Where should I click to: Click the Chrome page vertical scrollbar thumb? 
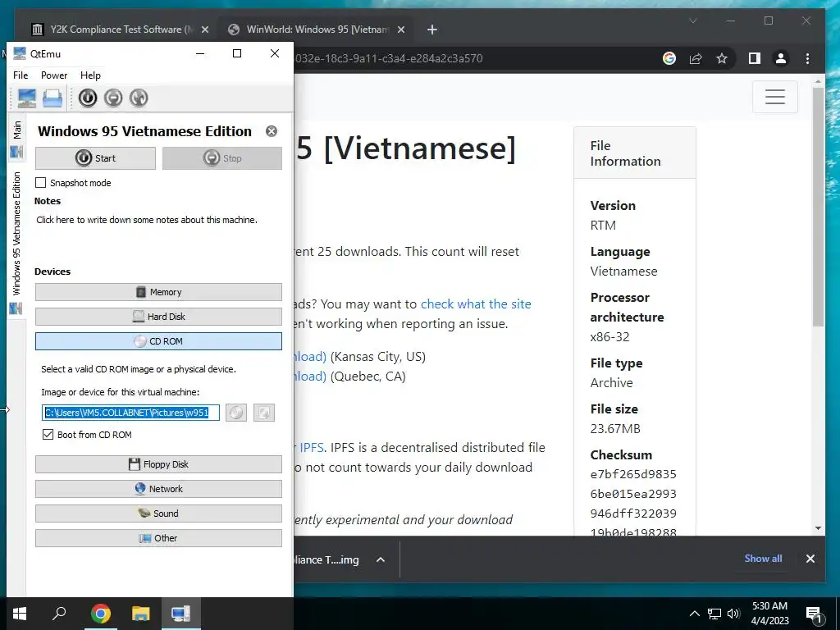pos(818,206)
